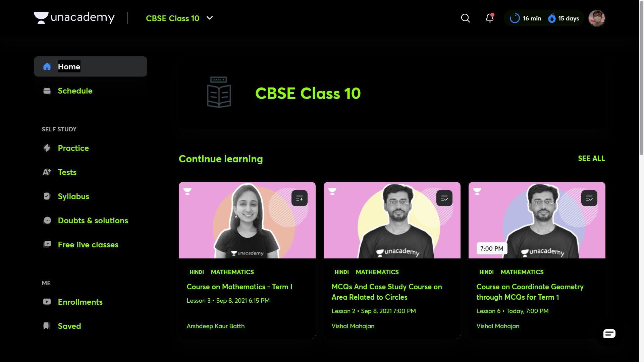Toggle Free live classes section
Screen dimensions: 644x362
[x=88, y=244]
